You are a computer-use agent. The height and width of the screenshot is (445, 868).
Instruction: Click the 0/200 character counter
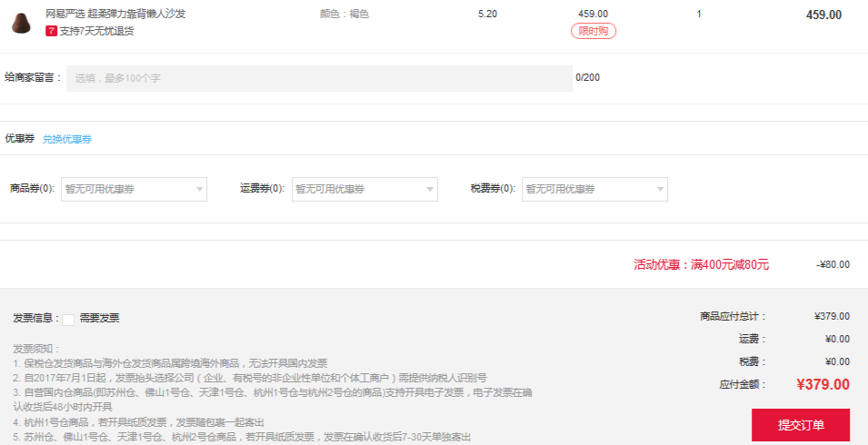pos(587,77)
